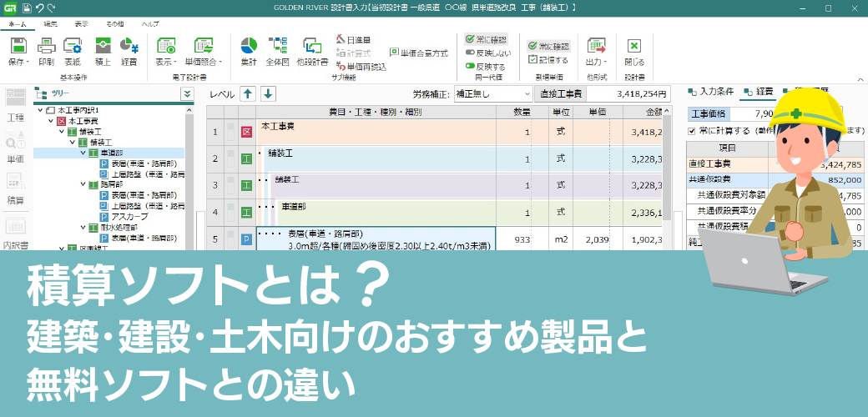The image size is (868, 417).
Task: Collapse the 本工事内訳1 tree node
Action: (40, 110)
